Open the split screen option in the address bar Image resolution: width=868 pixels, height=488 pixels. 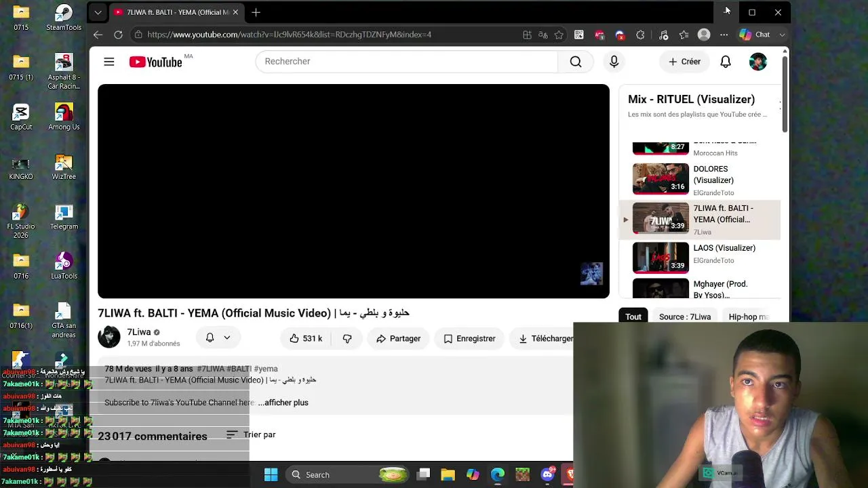click(x=527, y=35)
